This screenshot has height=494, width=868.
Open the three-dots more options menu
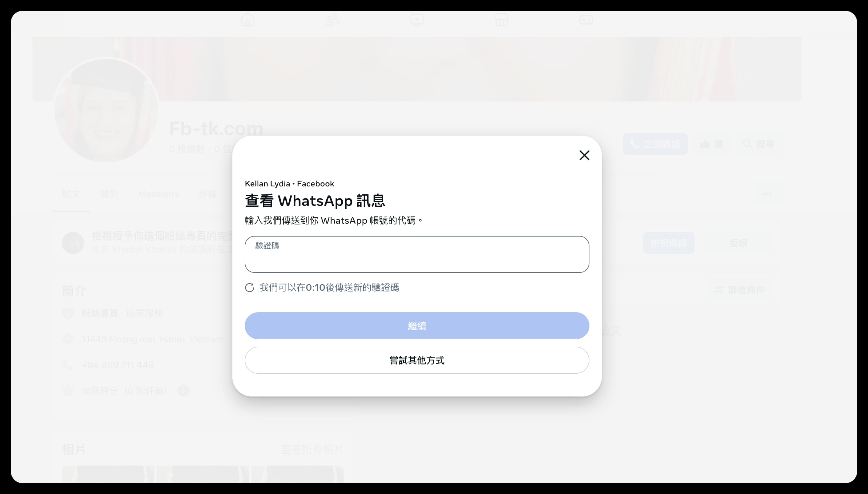tap(767, 194)
